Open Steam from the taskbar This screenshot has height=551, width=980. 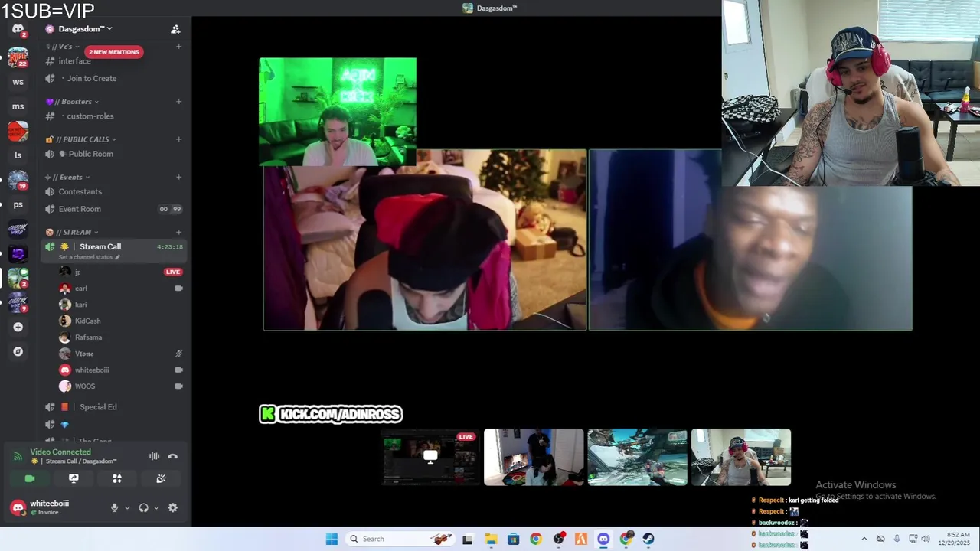point(648,539)
